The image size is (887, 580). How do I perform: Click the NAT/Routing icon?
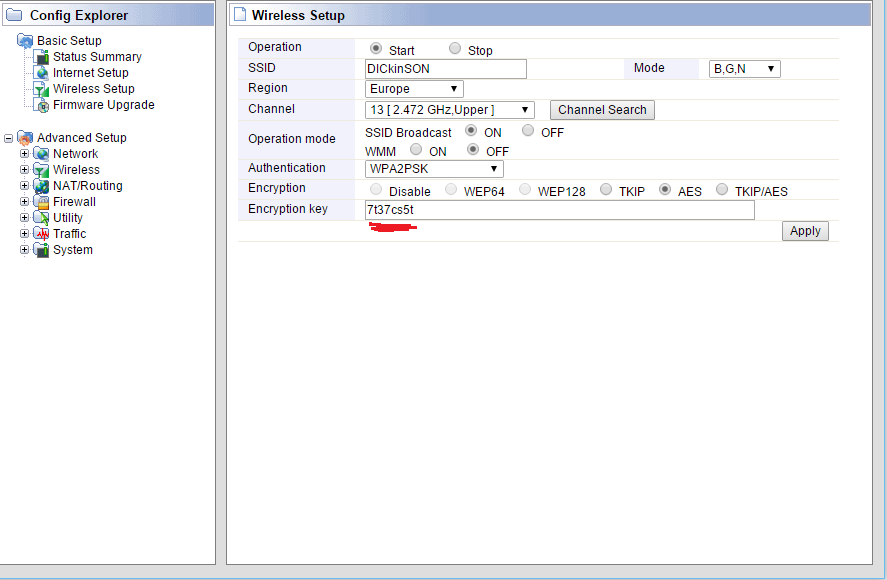(41, 186)
